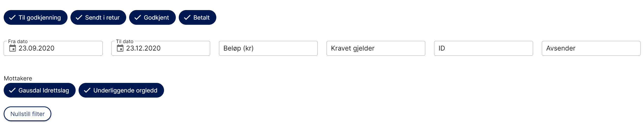The width and height of the screenshot is (644, 128).
Task: Open the Fra dato date field 23.09.2020
Action: coord(53,48)
